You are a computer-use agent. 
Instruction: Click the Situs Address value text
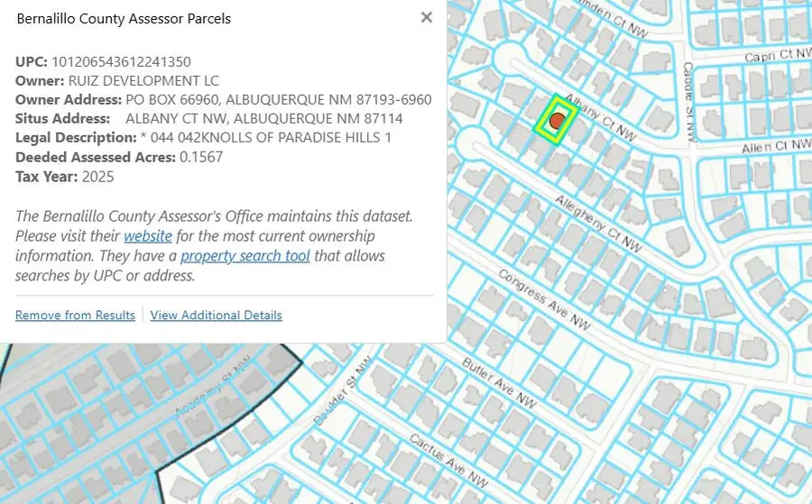tap(263, 119)
